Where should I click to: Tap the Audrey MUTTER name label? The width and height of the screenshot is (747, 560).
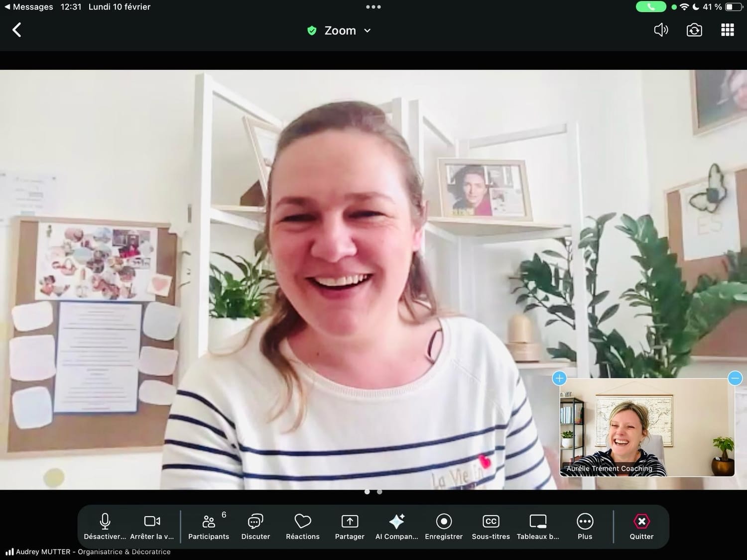[93, 552]
